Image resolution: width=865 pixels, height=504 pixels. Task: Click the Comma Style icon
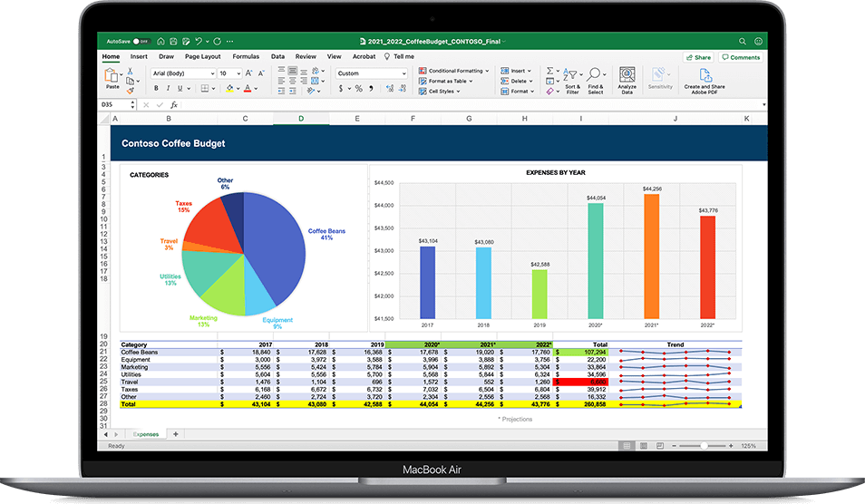(371, 88)
